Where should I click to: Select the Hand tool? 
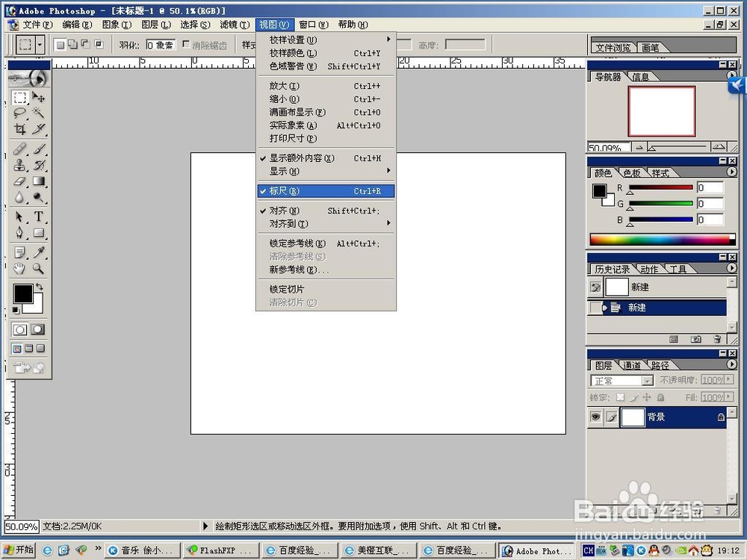point(19,269)
